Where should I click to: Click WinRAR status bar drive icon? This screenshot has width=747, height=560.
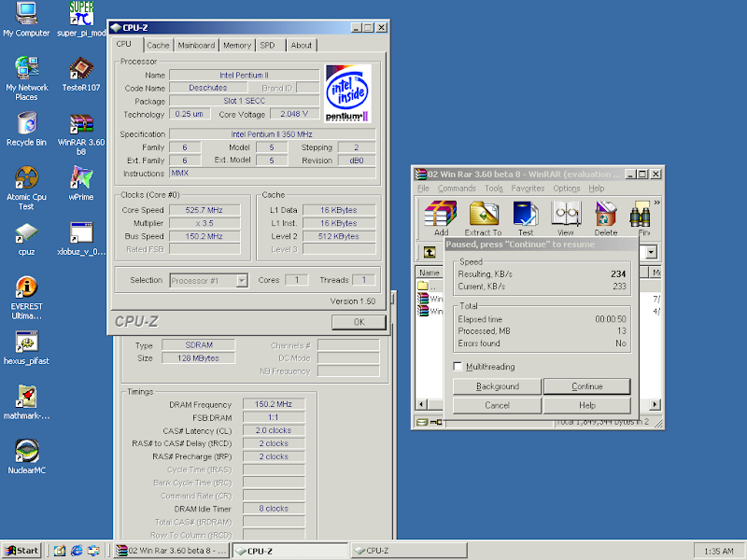(x=423, y=422)
